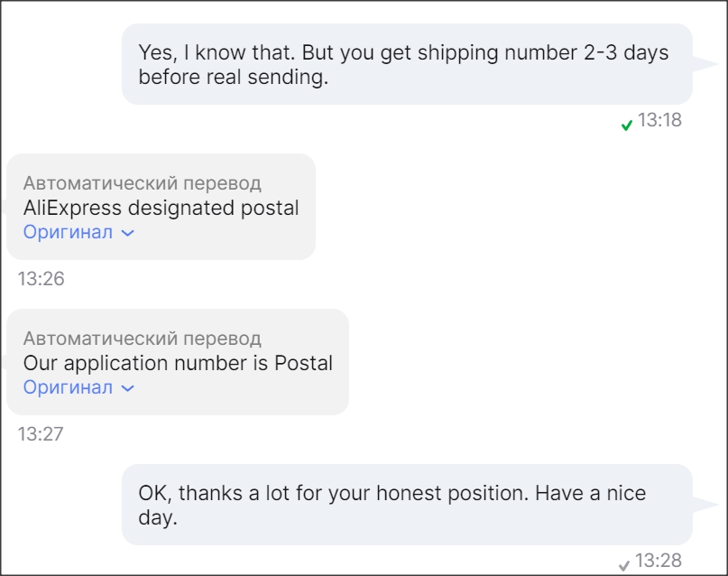The height and width of the screenshot is (576, 728).
Task: Click the 13:18 timestamp
Action: [x=659, y=120]
